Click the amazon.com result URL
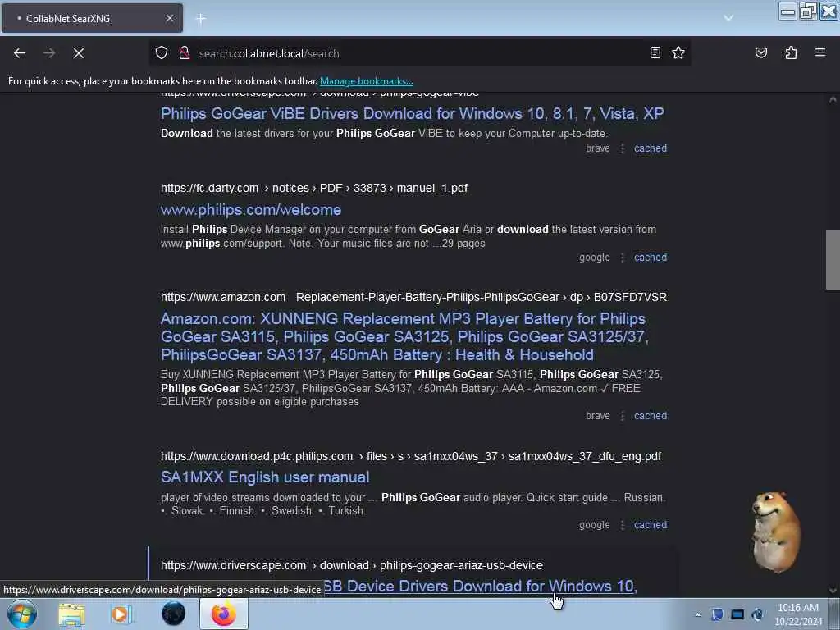Viewport: 840px width, 630px height. click(x=413, y=297)
